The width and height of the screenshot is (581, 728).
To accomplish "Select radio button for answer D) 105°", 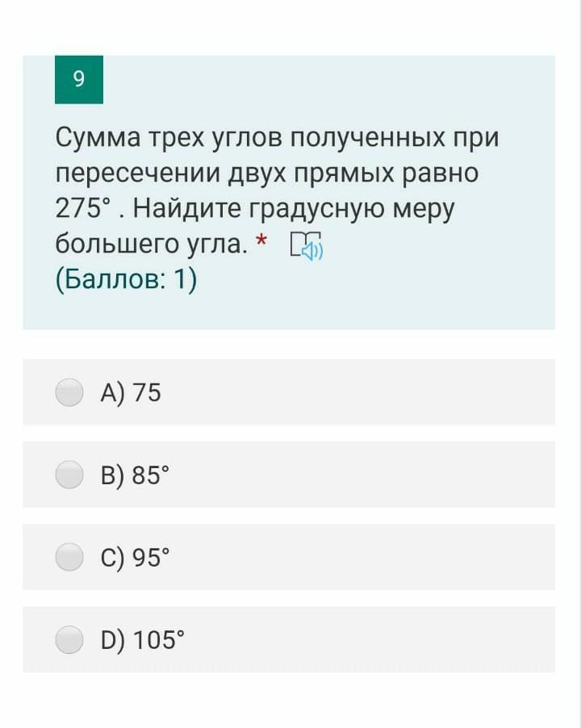I will (69, 639).
